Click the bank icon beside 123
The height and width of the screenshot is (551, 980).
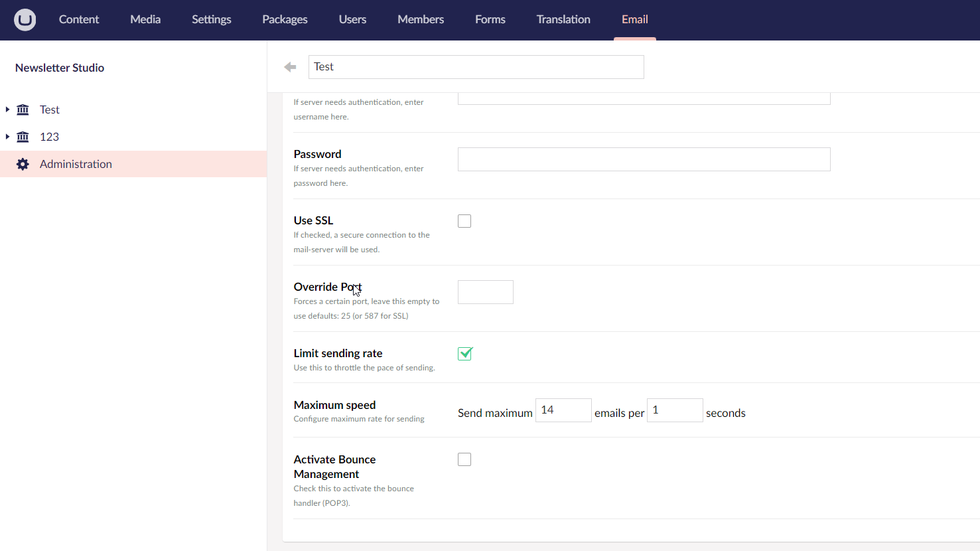pyautogui.click(x=23, y=137)
